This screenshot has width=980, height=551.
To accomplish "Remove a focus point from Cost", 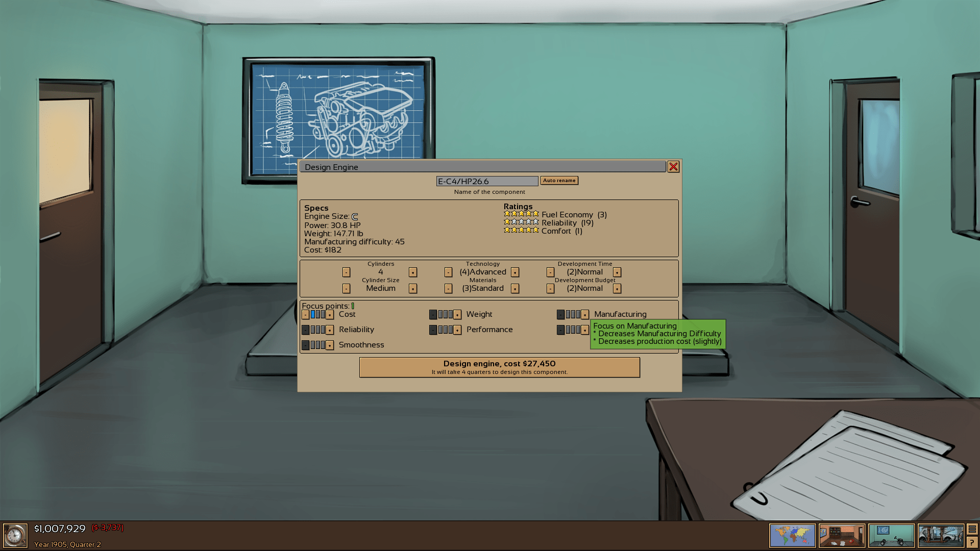I will point(305,315).
